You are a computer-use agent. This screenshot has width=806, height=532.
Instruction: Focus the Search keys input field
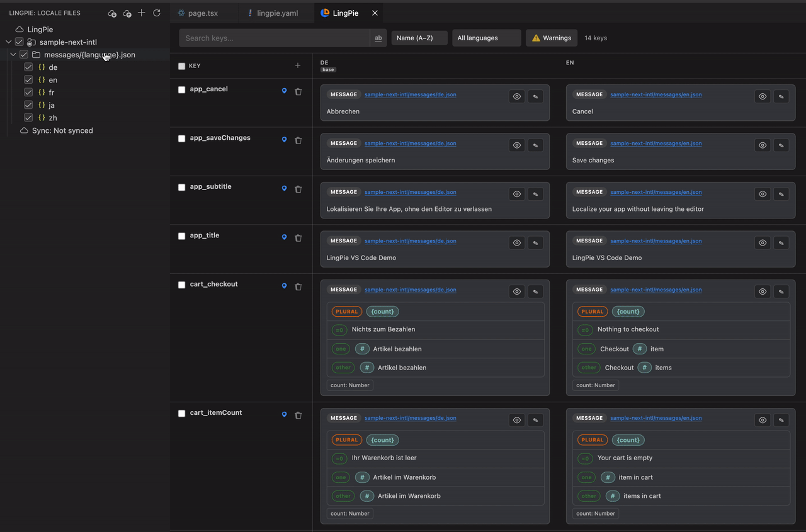[275, 38]
